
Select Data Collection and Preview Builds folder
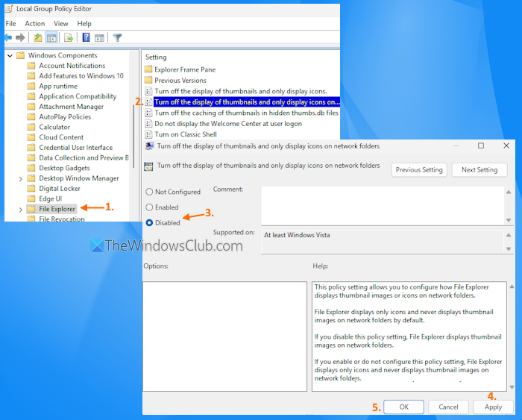click(84, 158)
